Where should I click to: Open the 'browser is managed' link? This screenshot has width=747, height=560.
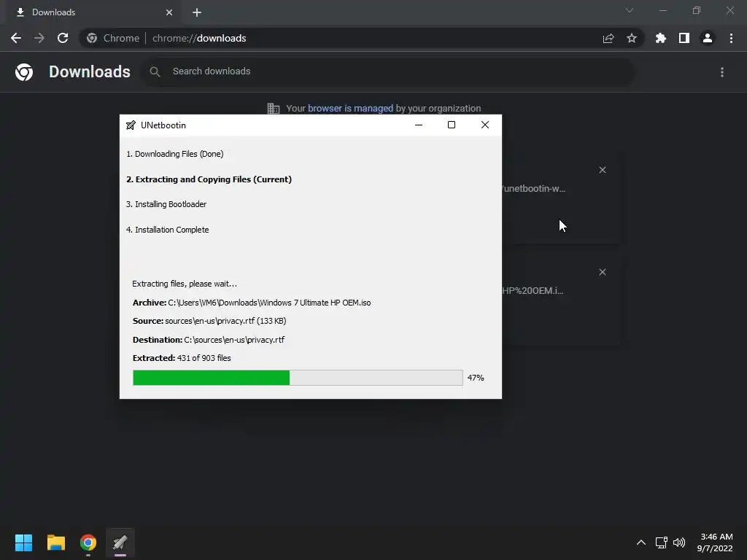pyautogui.click(x=350, y=108)
